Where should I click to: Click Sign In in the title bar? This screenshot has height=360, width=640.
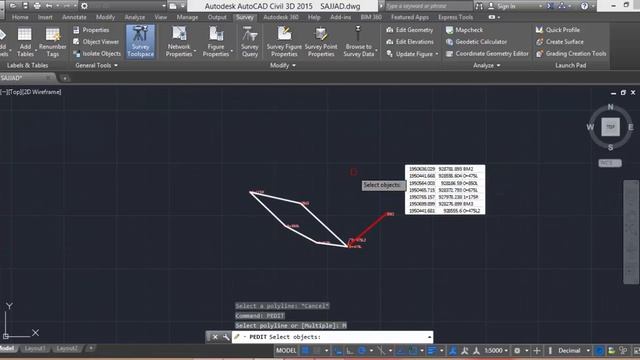[506, 6]
